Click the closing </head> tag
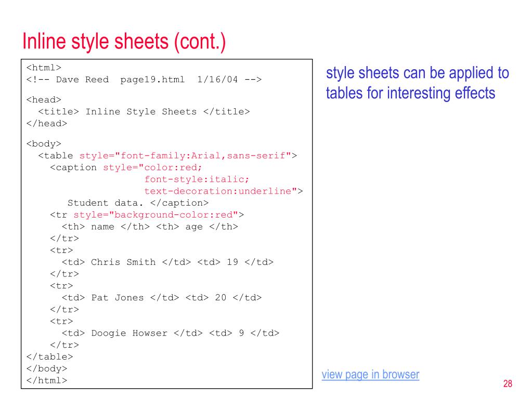This screenshot has height=406, width=532. [47, 123]
